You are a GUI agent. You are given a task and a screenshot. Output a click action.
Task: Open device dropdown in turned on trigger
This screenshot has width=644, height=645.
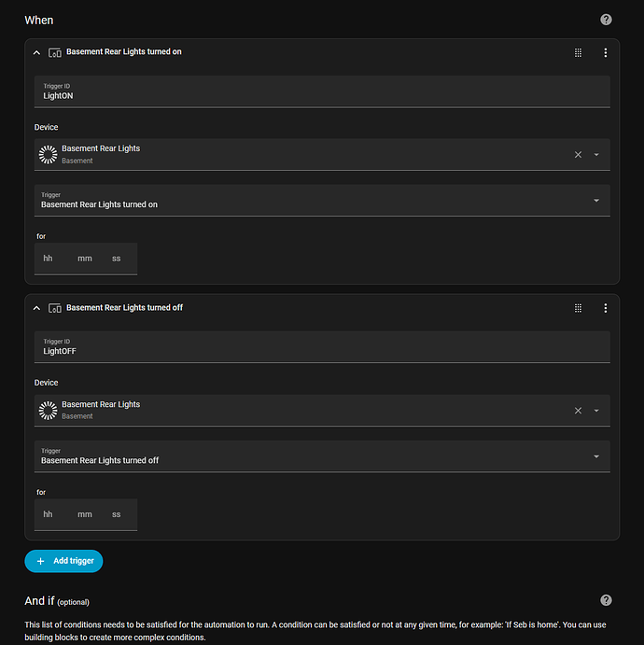click(596, 154)
